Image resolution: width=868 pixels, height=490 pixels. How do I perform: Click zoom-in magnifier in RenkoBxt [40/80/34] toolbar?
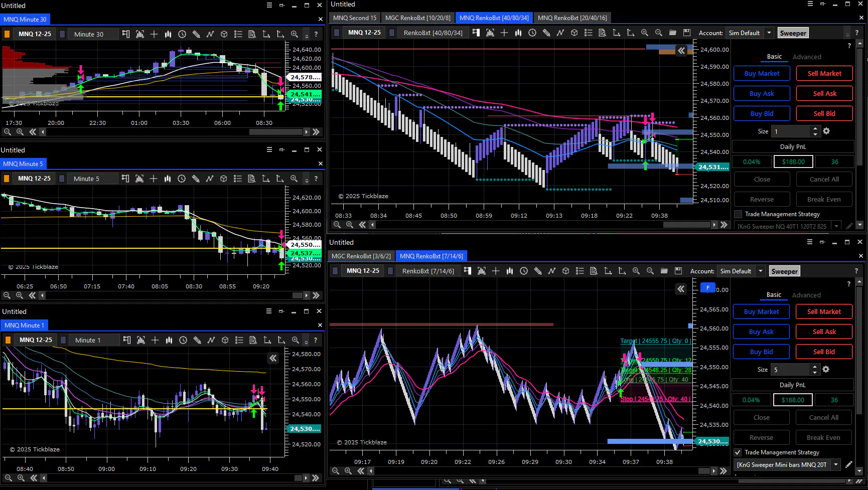click(x=645, y=33)
